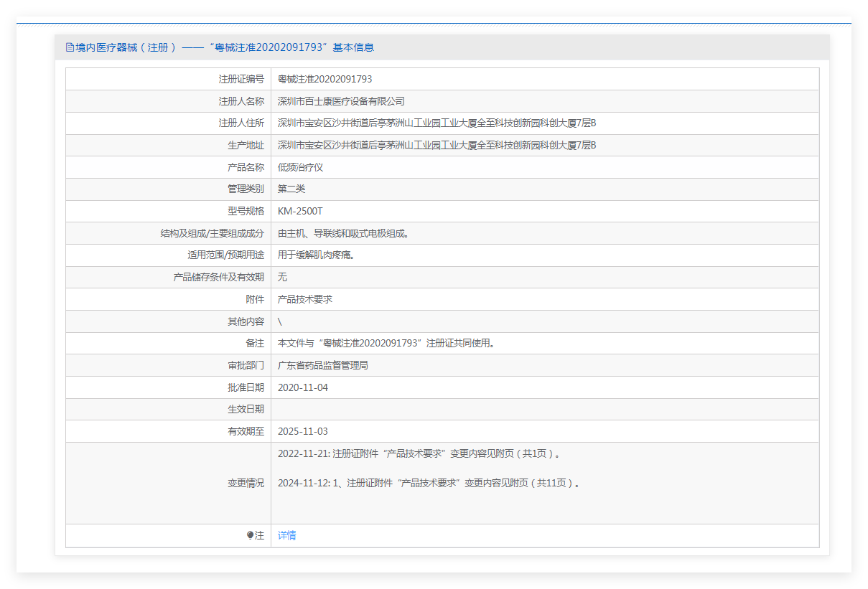Click the 产品储存条件及有效期 label
Screen dimensions: 868x589
click(219, 277)
